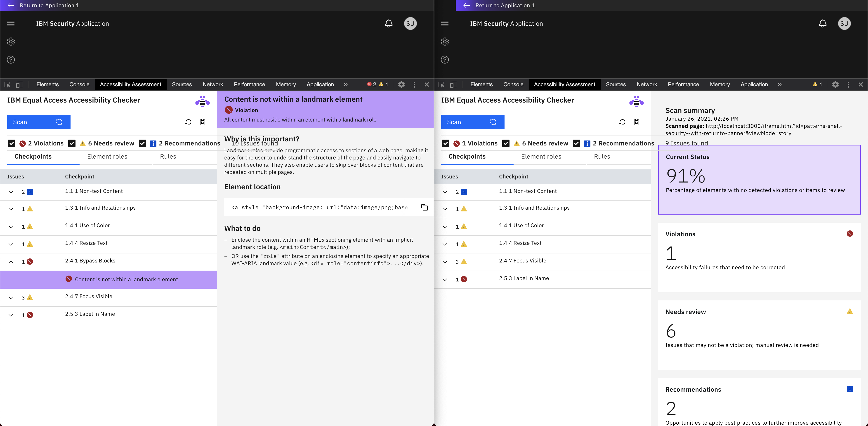Open Elements tab in left devtools
868x426 pixels.
click(47, 84)
